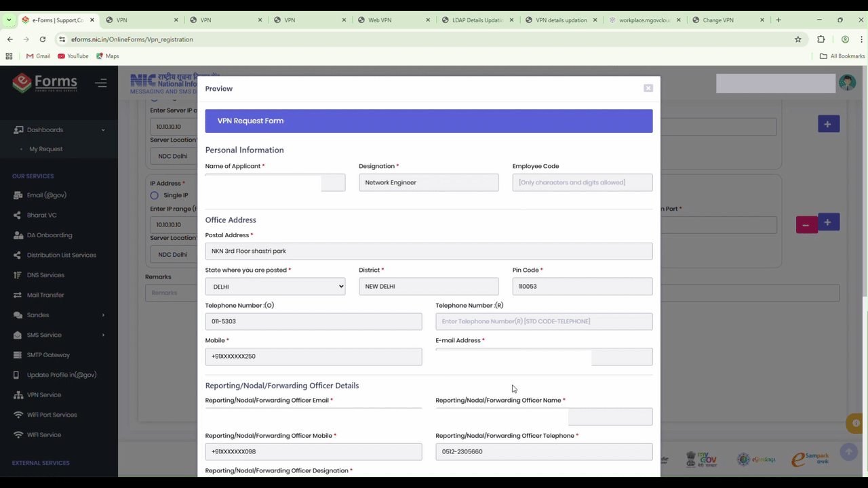Select the Single IP radio button
The width and height of the screenshot is (868, 488).
(154, 195)
